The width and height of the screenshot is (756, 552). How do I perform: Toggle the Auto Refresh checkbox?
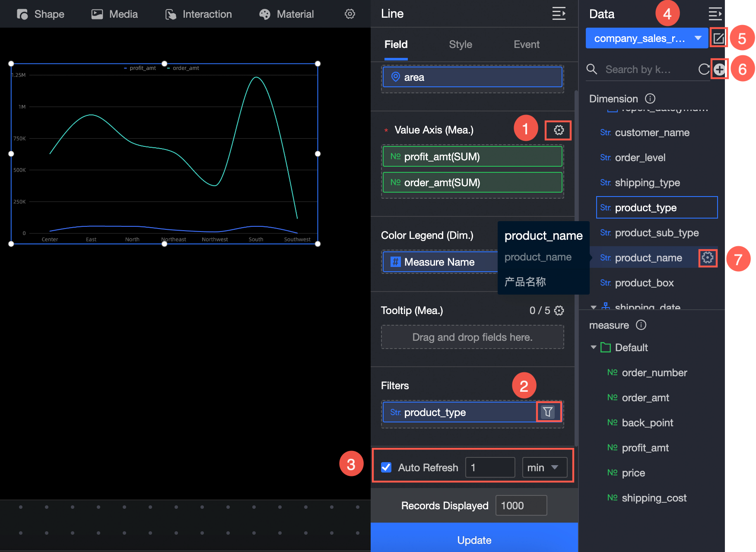pos(386,467)
